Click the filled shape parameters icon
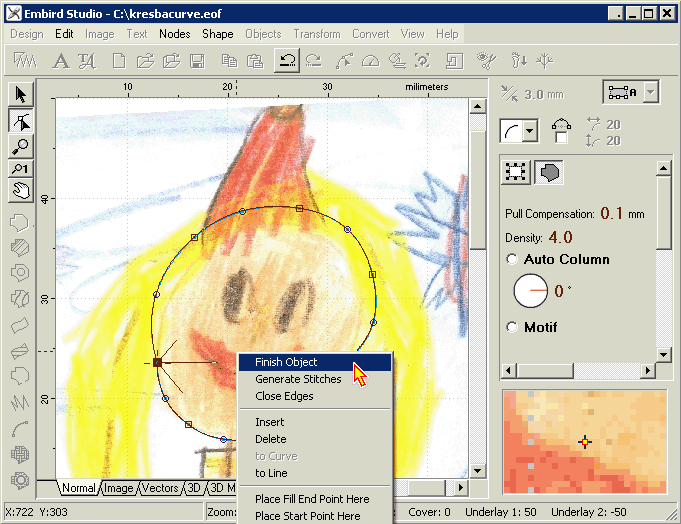The height and width of the screenshot is (524, 681). pos(549,172)
